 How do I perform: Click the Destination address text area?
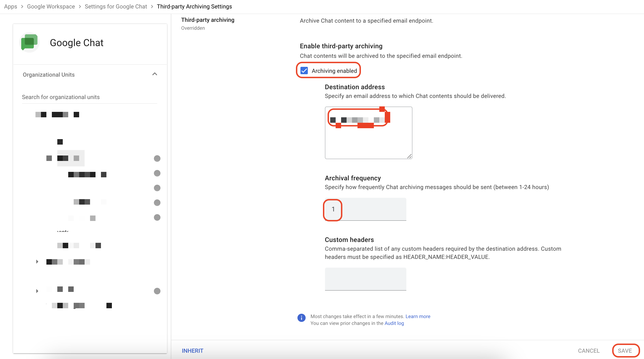pos(368,133)
